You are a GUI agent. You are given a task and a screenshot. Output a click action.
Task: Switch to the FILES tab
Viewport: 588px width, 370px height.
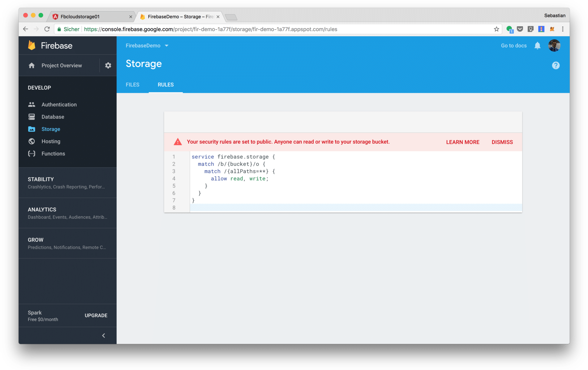132,85
